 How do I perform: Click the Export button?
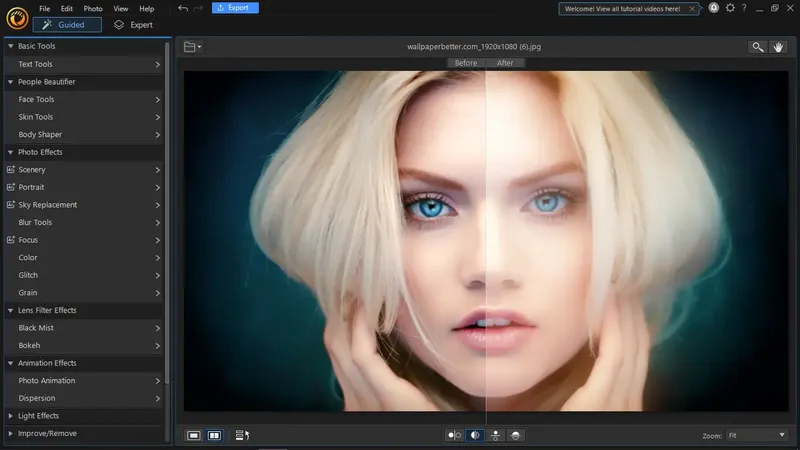[236, 8]
